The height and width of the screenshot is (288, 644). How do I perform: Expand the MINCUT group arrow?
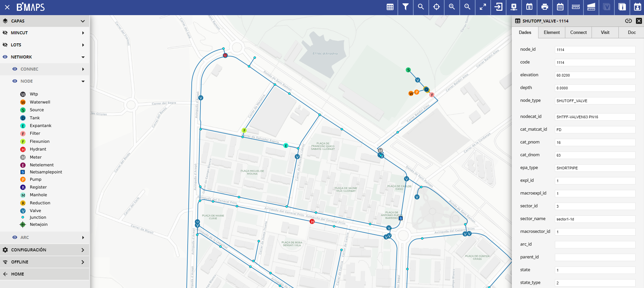tap(83, 33)
